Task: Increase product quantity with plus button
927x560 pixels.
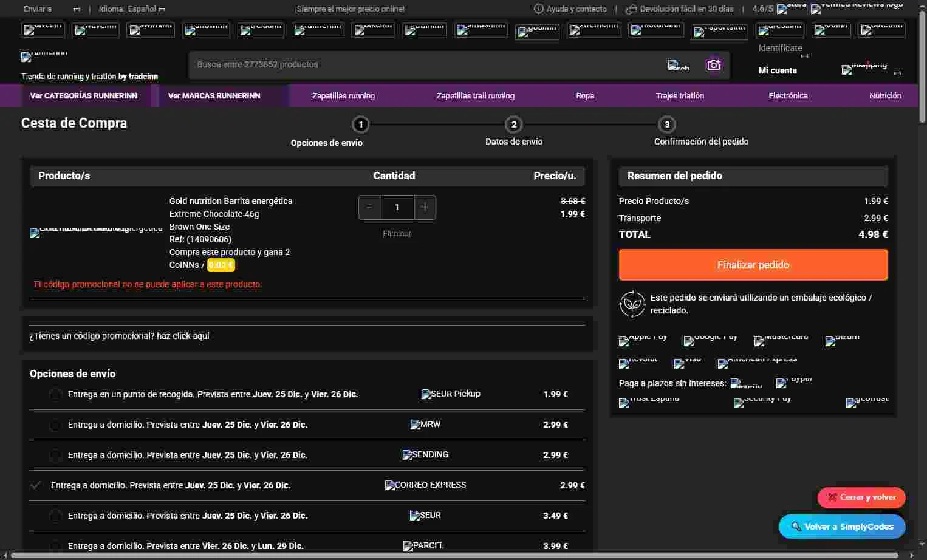Action: click(425, 207)
